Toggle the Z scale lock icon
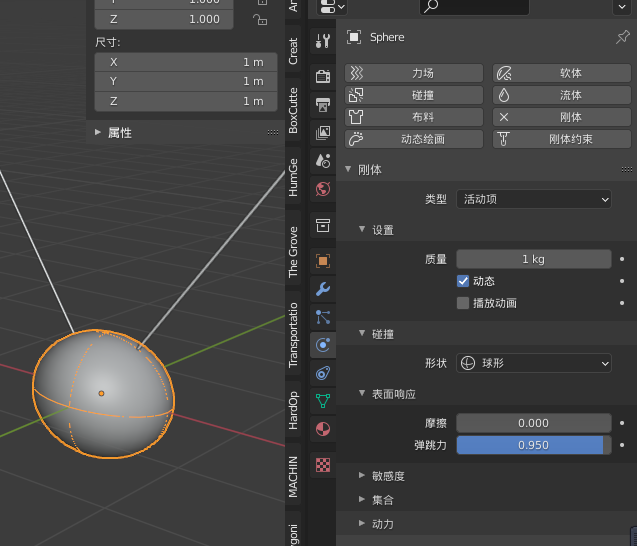The height and width of the screenshot is (546, 637). click(260, 19)
